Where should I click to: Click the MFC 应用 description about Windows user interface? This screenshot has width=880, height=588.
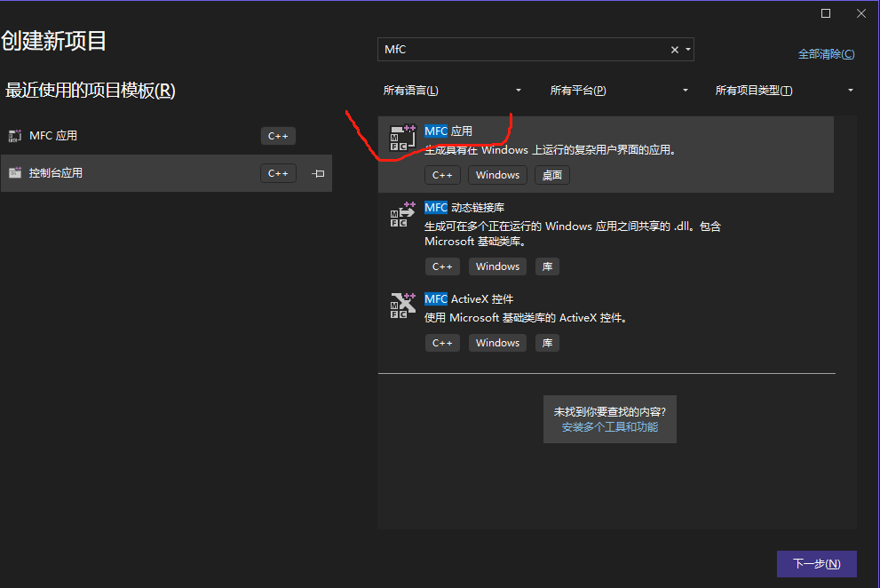point(551,150)
